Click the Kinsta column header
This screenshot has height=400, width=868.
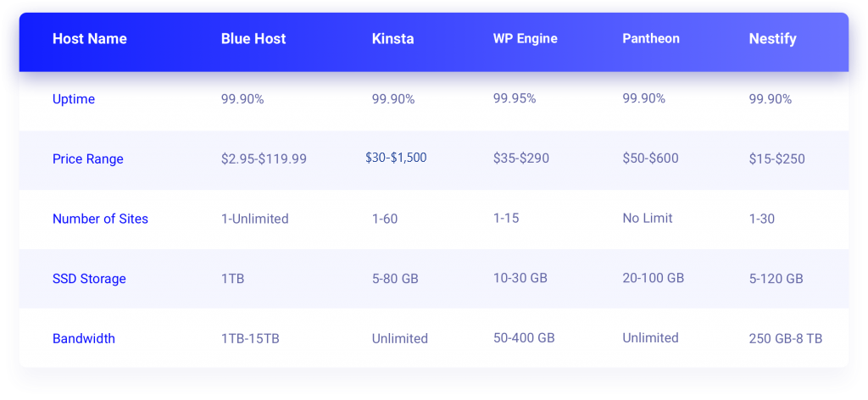click(x=392, y=39)
